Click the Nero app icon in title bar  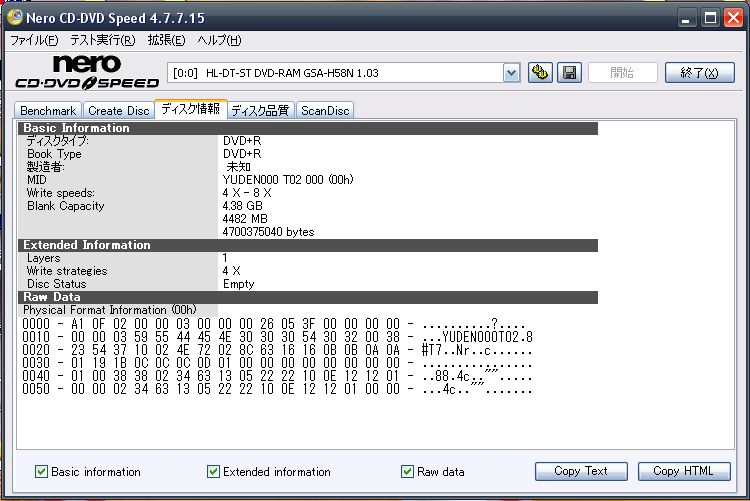pyautogui.click(x=15, y=17)
